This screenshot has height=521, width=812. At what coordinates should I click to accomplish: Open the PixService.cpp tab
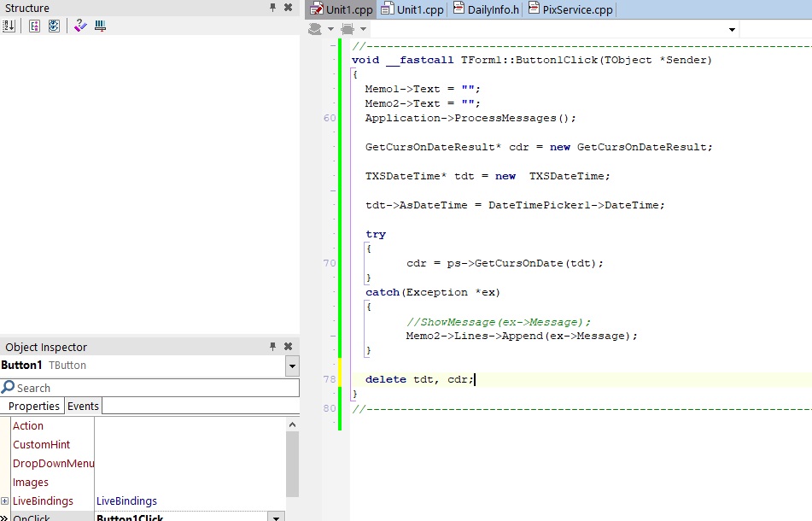click(570, 9)
